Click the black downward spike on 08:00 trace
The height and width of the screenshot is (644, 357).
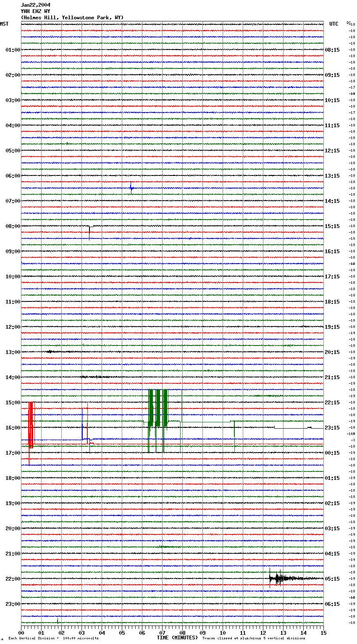click(89, 232)
